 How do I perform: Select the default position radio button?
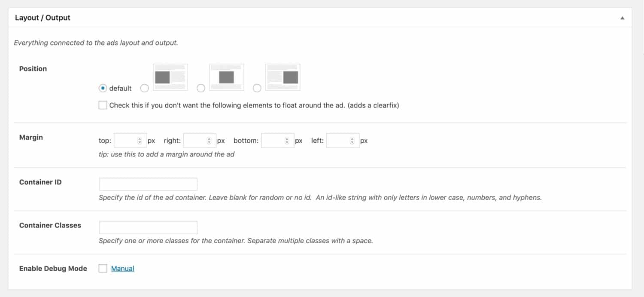click(103, 88)
